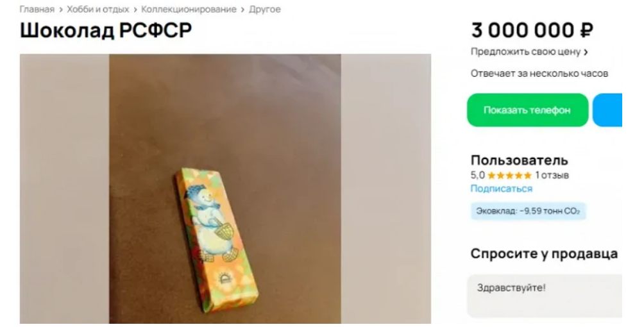Click the 3 000 000 ₽ price
This screenshot has width=644, height=327.
tap(532, 30)
